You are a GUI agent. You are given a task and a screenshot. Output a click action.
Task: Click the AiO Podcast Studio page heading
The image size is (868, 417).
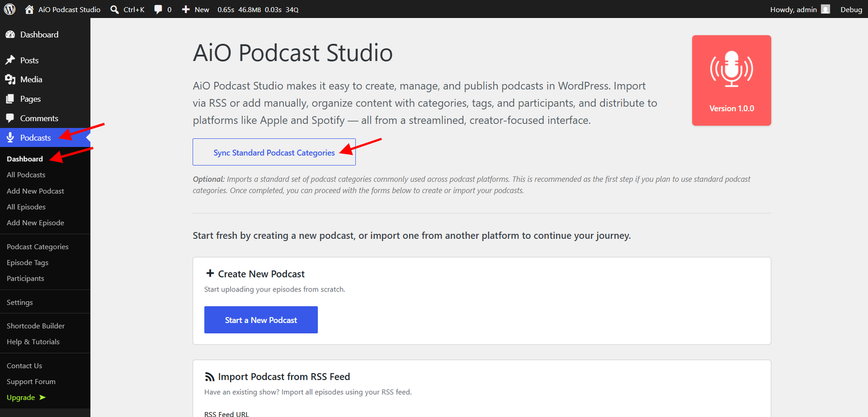(293, 53)
